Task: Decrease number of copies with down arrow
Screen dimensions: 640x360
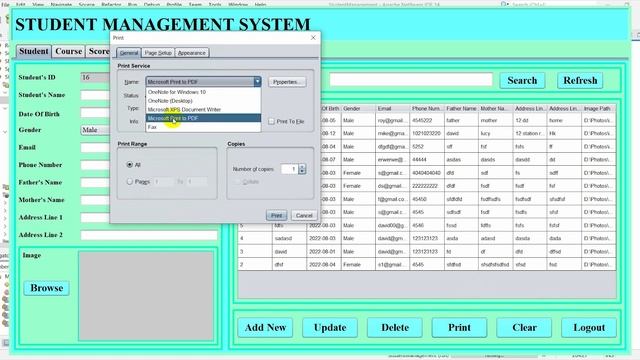Action: [x=302, y=172]
